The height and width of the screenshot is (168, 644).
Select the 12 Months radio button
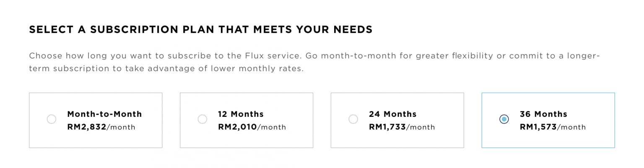point(203,119)
